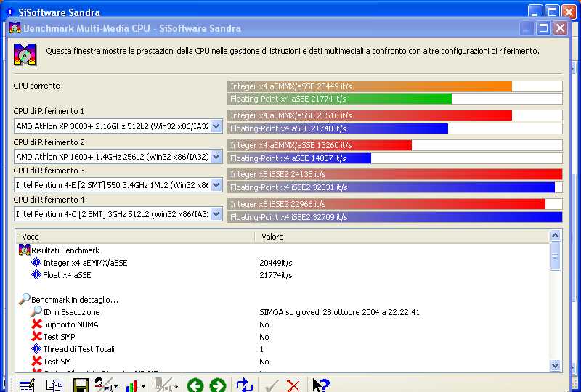Refresh benchmark with blue arrows icon

coord(245,385)
